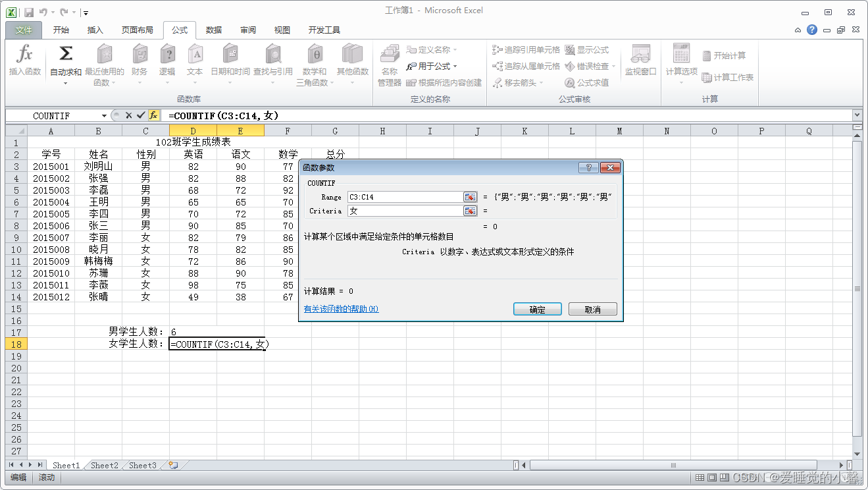Viewport: 868px width, 490px height.
Task: Open Calculation Options (计算选项) dropdown
Action: coord(681,65)
